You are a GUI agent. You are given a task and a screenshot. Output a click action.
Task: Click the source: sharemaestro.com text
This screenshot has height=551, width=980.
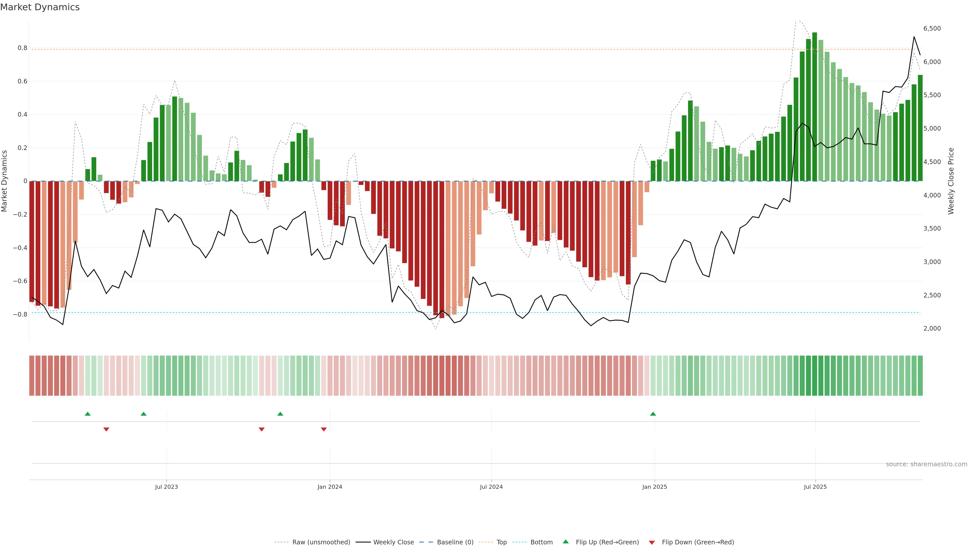coord(926,464)
